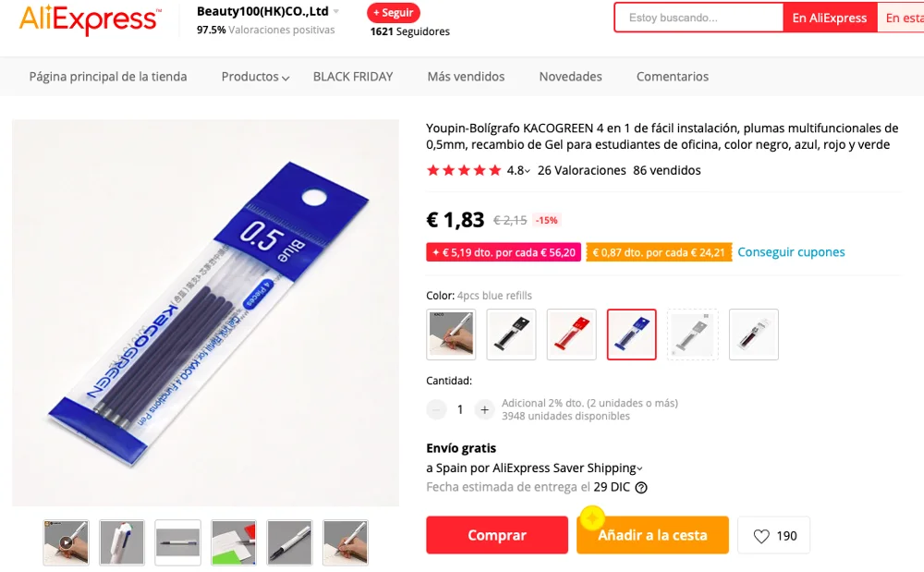924x572 pixels.
Task: Open the store name dropdown arrow
Action: click(336, 11)
